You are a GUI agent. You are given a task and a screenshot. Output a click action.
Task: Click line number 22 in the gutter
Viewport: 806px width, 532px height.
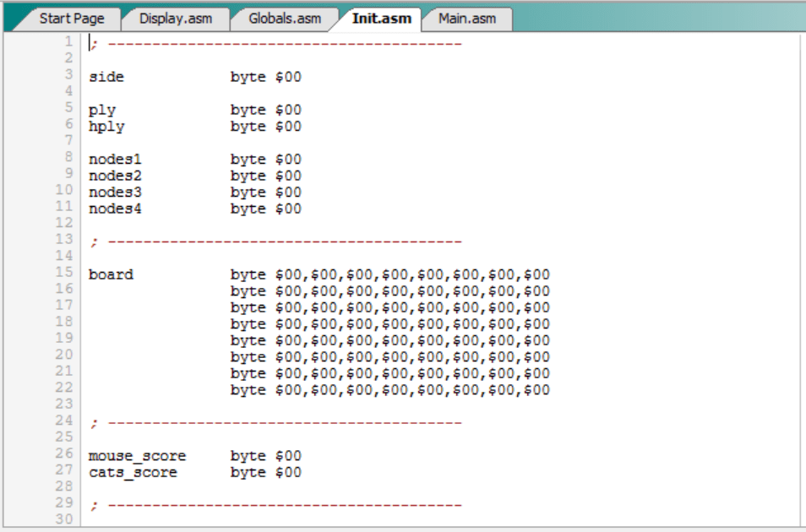click(65, 387)
